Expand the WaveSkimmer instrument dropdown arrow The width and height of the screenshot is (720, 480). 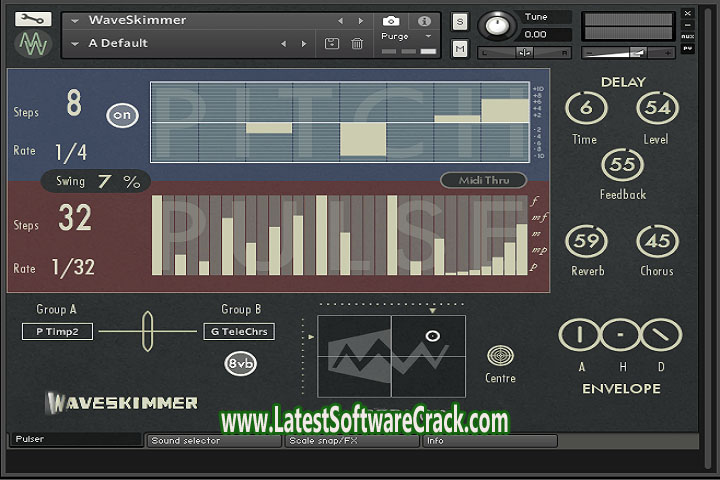[75, 20]
